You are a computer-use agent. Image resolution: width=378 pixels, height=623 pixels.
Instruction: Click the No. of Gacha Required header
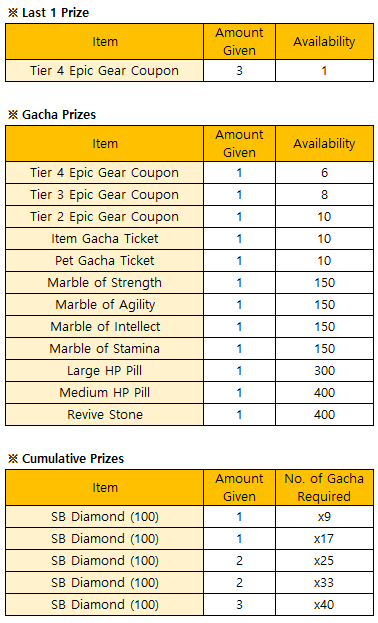(x=324, y=488)
